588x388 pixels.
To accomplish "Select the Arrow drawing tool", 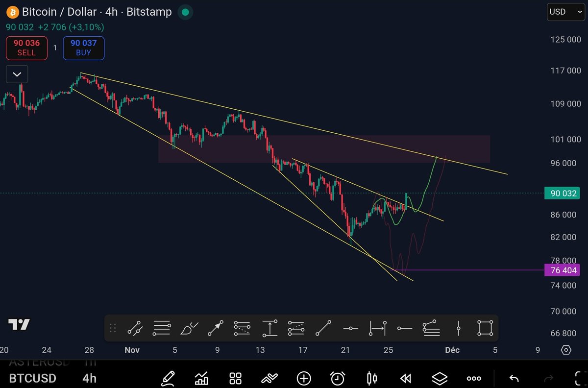I will pos(215,328).
